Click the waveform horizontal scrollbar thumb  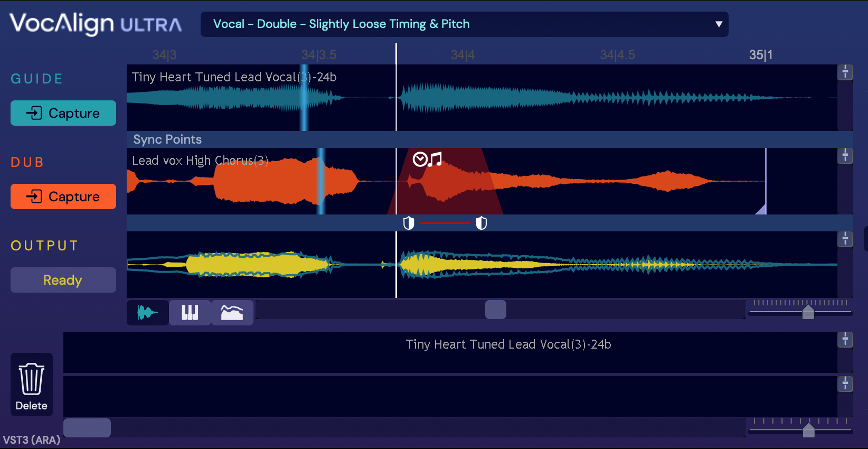click(495, 310)
